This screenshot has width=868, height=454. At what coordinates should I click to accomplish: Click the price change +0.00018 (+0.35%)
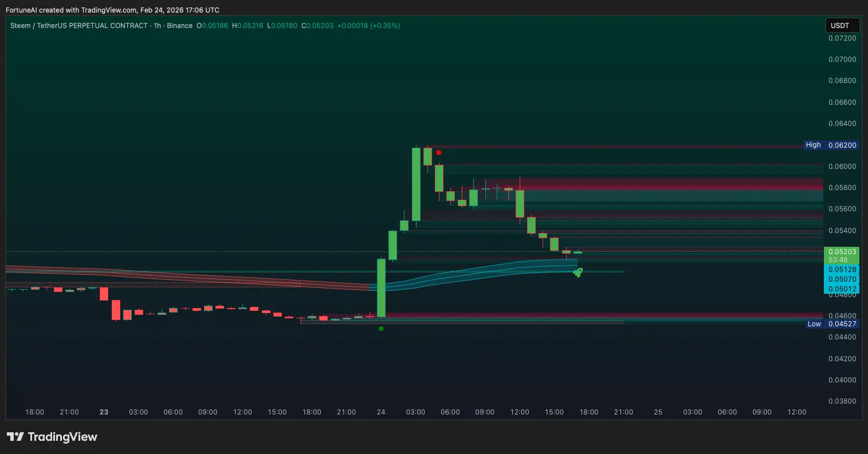(x=369, y=26)
